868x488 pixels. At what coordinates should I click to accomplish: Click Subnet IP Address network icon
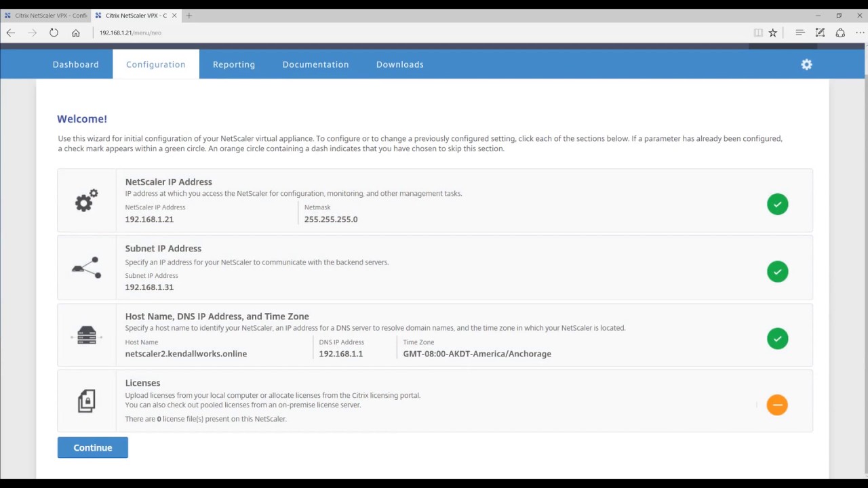(x=87, y=268)
